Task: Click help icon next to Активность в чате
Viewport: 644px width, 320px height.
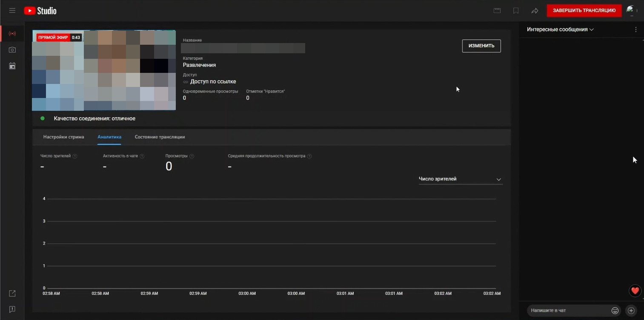Action: (142, 156)
